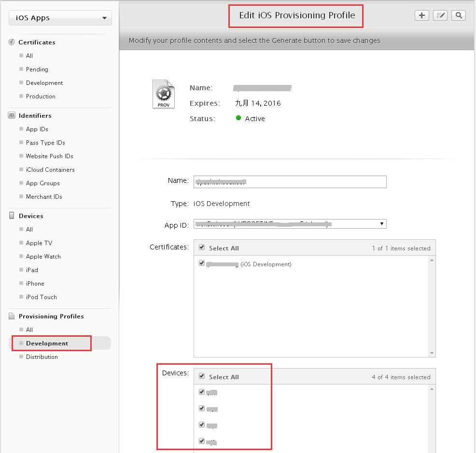Toggle Select All checkbox for Certificates
This screenshot has height=453, width=476.
[202, 247]
